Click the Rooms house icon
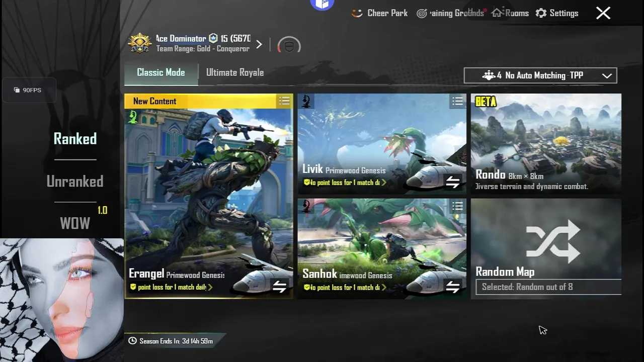644x362 pixels. (x=497, y=13)
